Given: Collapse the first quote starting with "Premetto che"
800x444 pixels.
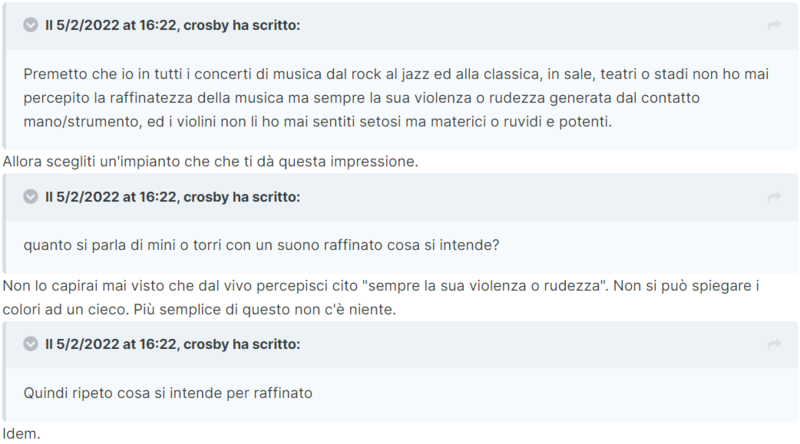Looking at the screenshot, I should coord(31,25).
